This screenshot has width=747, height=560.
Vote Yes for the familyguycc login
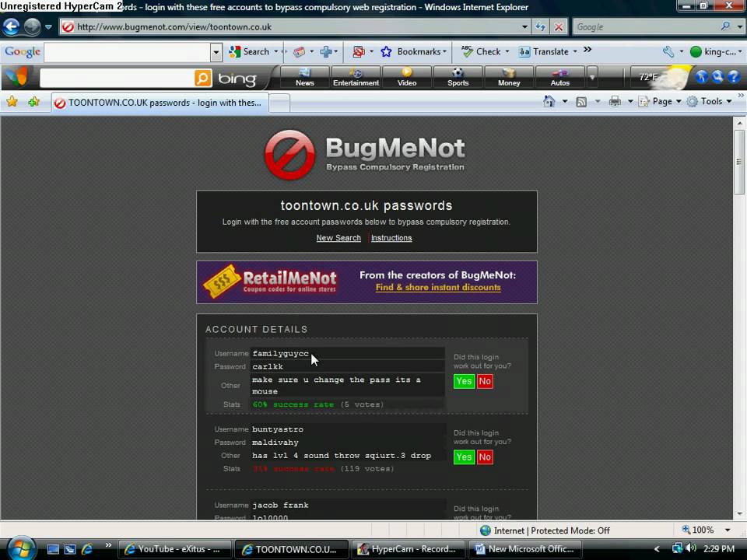pyautogui.click(x=464, y=381)
